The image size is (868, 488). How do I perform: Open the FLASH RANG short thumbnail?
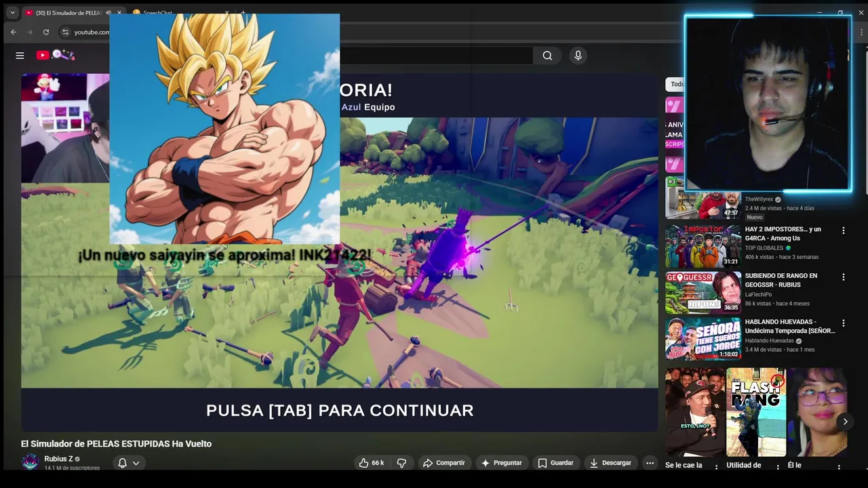click(x=755, y=412)
